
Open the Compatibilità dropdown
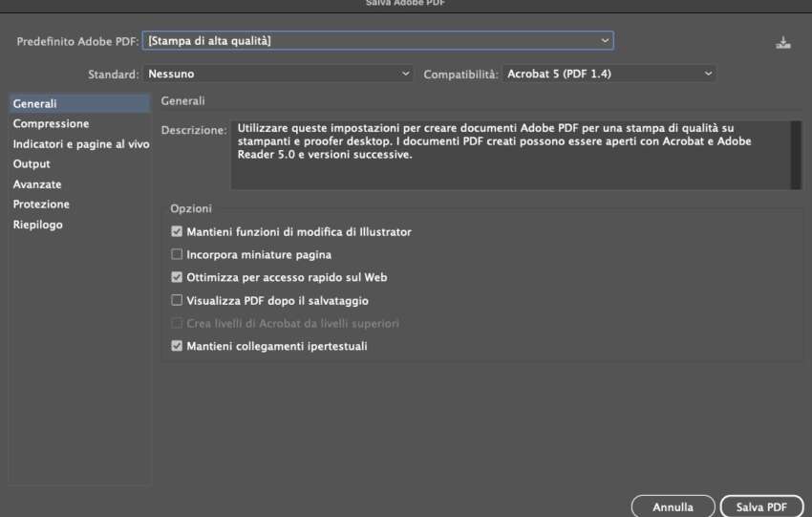(x=609, y=74)
